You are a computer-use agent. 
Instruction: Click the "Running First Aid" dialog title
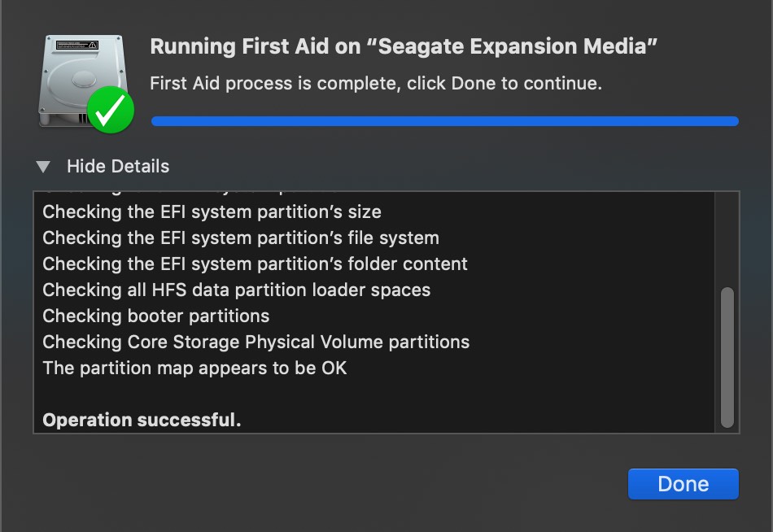[404, 46]
